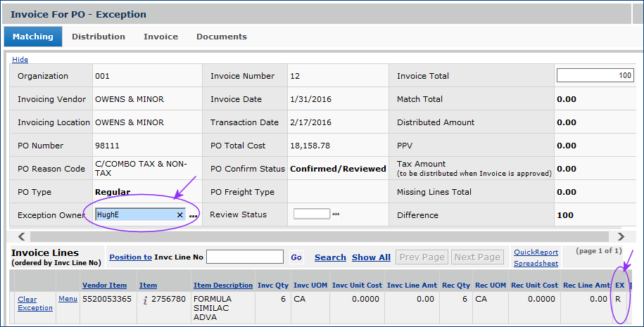Open Exception Owner lookup ellipsis

pos(194,216)
